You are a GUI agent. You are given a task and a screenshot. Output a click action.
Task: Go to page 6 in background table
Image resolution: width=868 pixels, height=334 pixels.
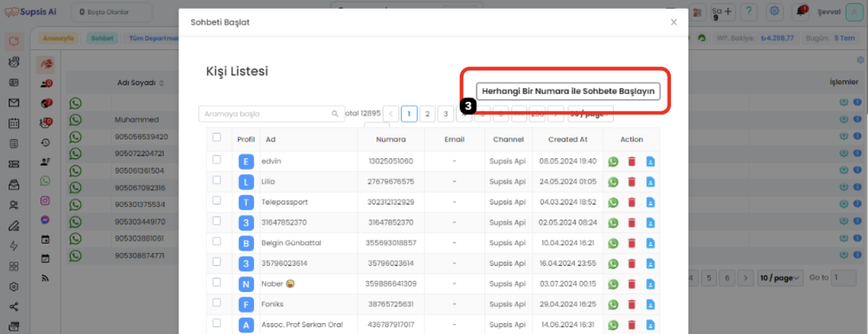[728, 278]
